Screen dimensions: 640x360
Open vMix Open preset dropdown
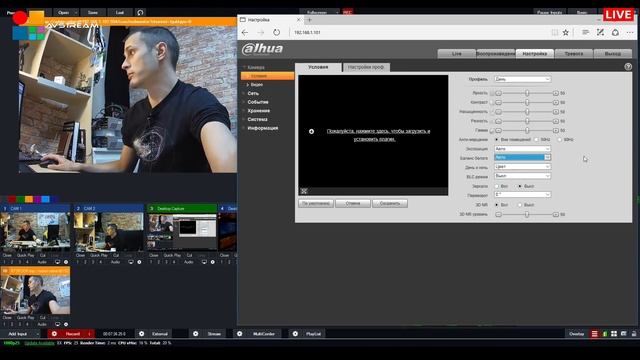click(76, 12)
